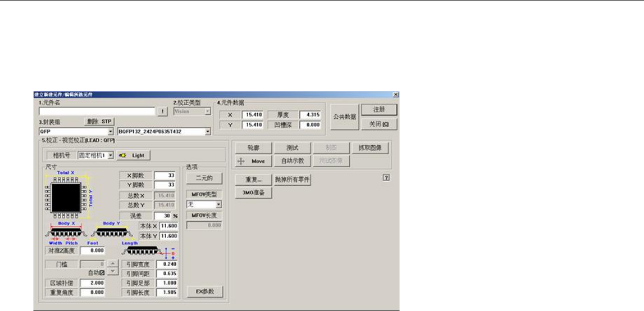Open the BQFP132_2424P0635T432 package dropdown
Screen dimensions: 644x311
coord(208,132)
